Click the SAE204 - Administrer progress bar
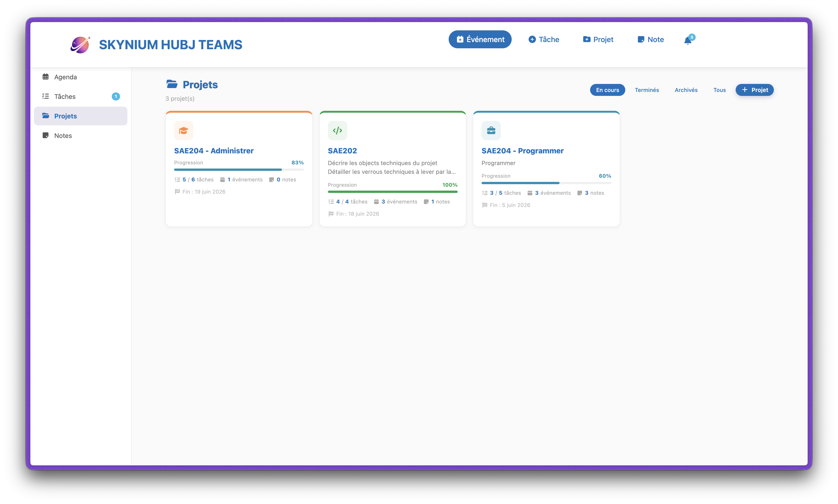The image size is (838, 504). (239, 169)
